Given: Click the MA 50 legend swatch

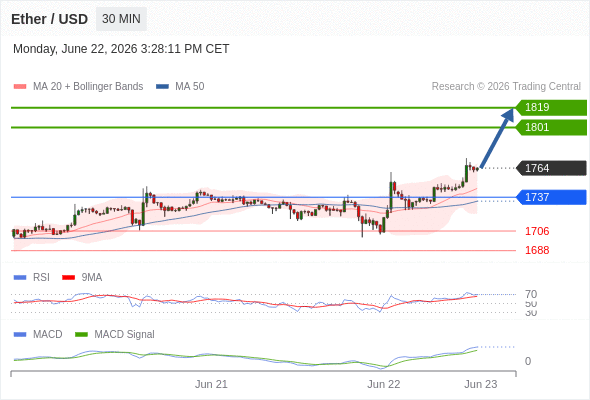Looking at the screenshot, I should pyautogui.click(x=162, y=87).
